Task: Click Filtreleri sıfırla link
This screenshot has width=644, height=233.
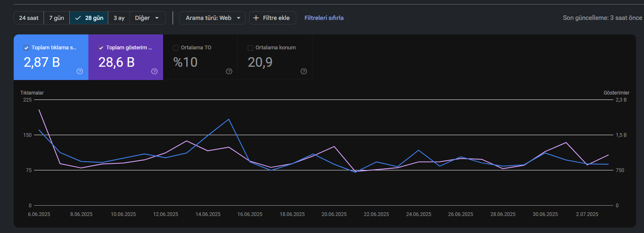Action: [324, 18]
